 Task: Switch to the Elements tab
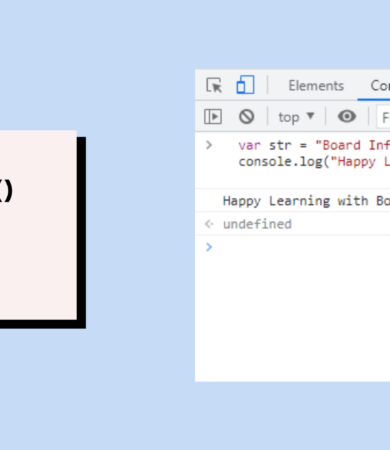tap(316, 86)
